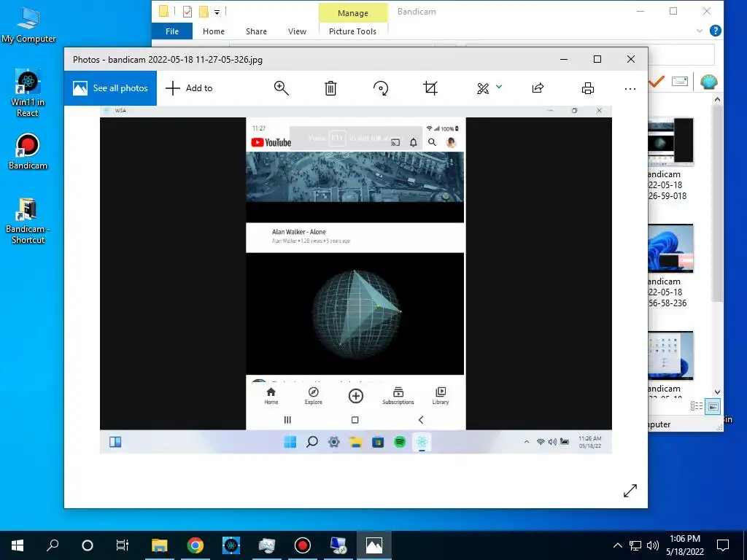Viewport: 747px width, 560px height.
Task: Open the Photos app taskbar icon
Action: [x=374, y=545]
